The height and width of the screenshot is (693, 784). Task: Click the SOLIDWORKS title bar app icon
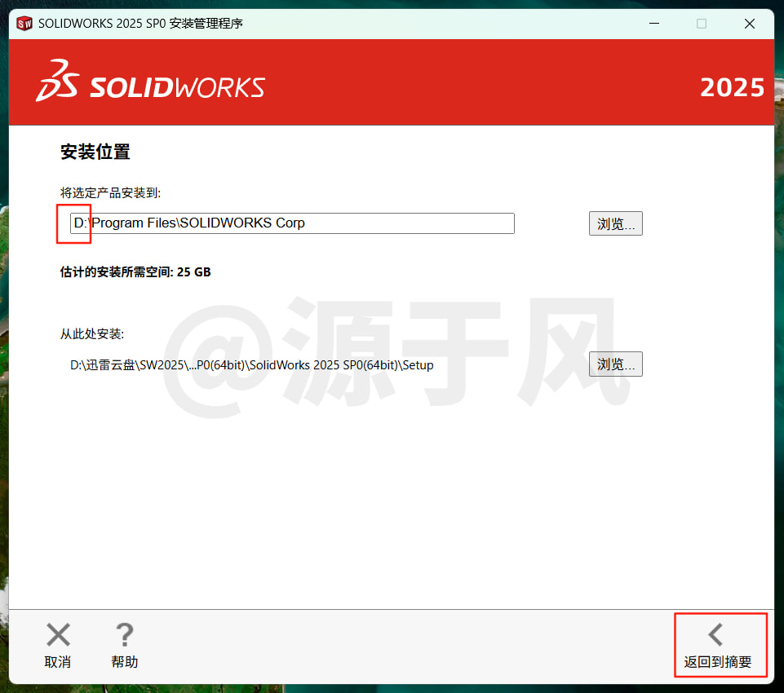(x=24, y=24)
